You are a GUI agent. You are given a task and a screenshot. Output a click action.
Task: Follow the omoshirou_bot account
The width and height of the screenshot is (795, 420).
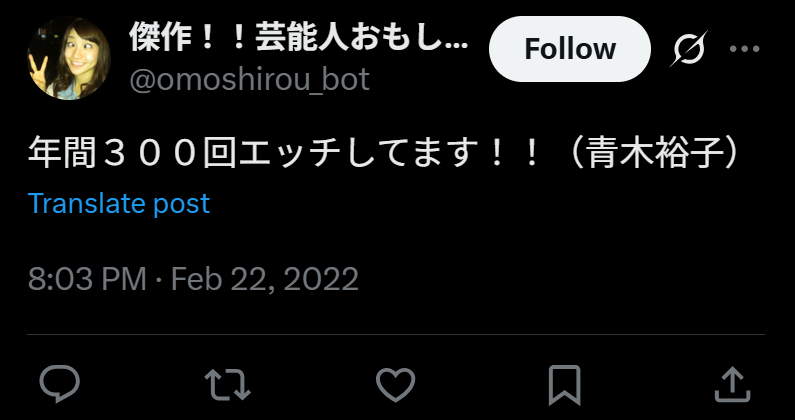pos(569,49)
